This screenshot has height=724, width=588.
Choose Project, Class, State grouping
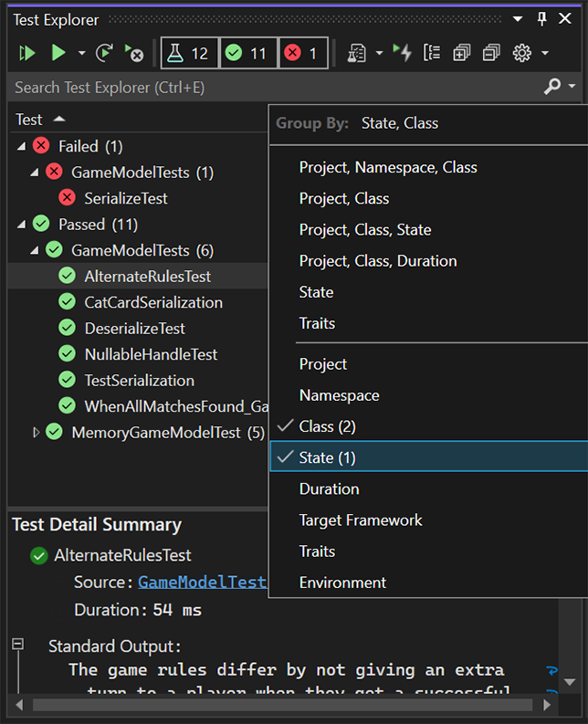[x=365, y=229]
